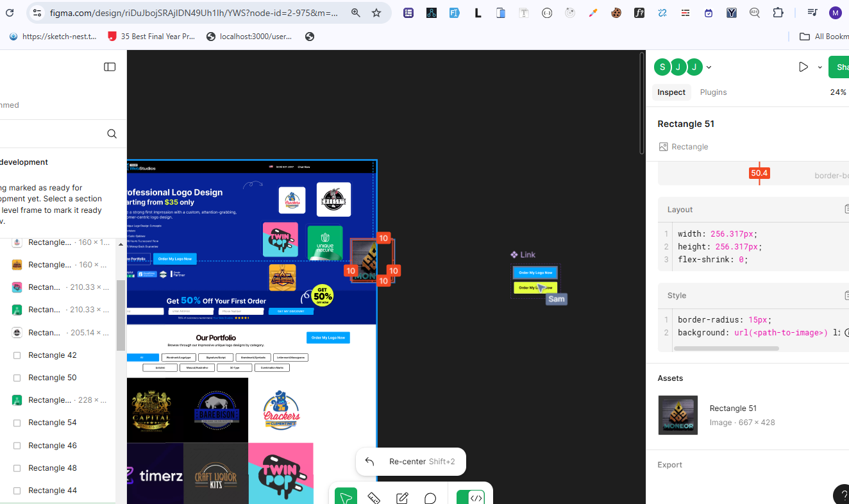The height and width of the screenshot is (504, 849).
Task: Select the Comment bubble tool
Action: (430, 498)
